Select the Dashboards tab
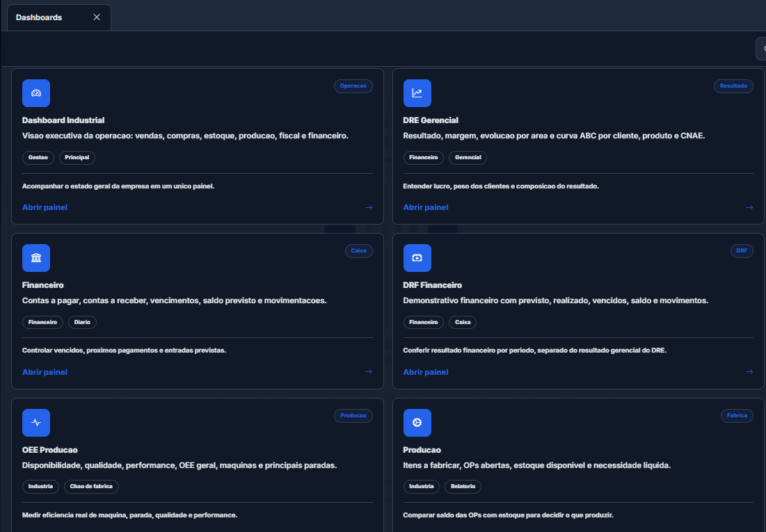This screenshot has height=532, width=766. pyautogui.click(x=58, y=17)
